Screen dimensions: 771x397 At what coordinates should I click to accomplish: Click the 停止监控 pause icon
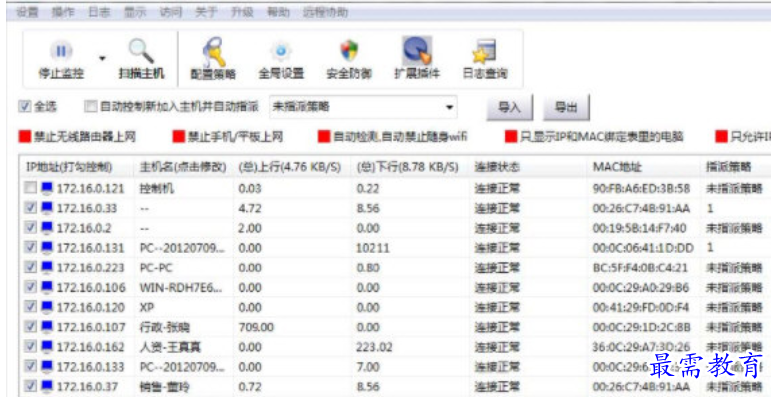click(x=61, y=51)
